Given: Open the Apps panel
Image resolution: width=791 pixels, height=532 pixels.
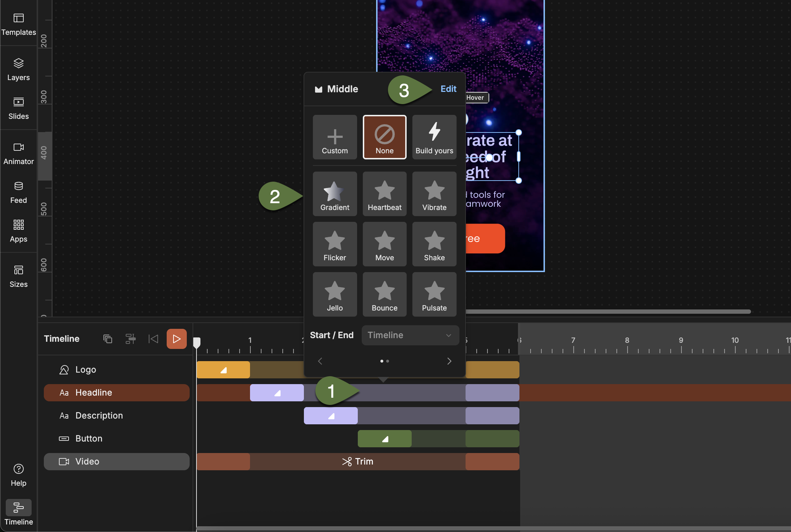Looking at the screenshot, I should 19,231.
